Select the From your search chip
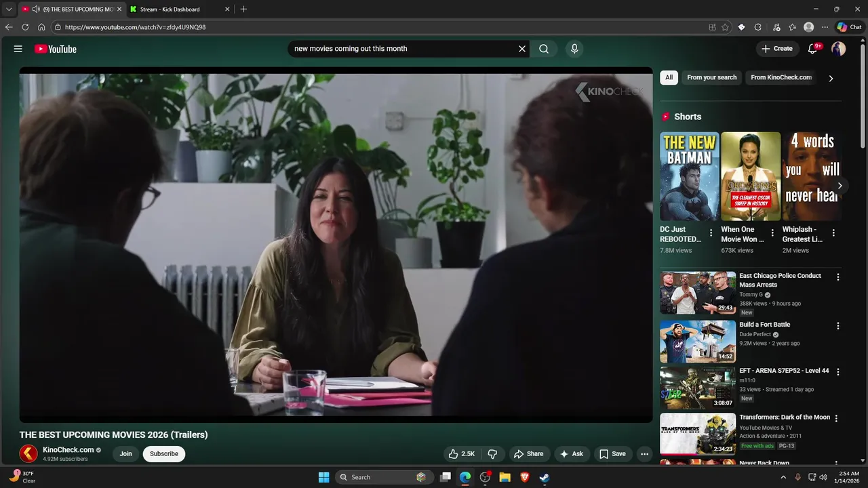 711,77
